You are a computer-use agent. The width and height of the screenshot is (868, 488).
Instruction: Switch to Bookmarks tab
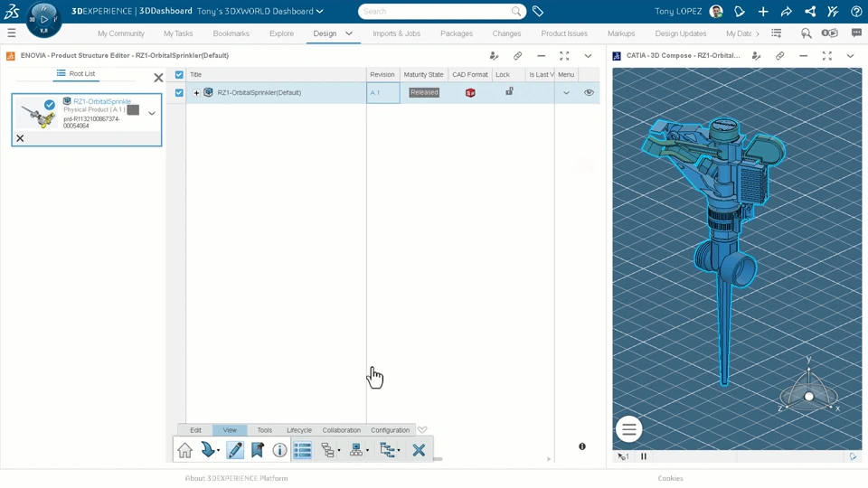click(231, 33)
